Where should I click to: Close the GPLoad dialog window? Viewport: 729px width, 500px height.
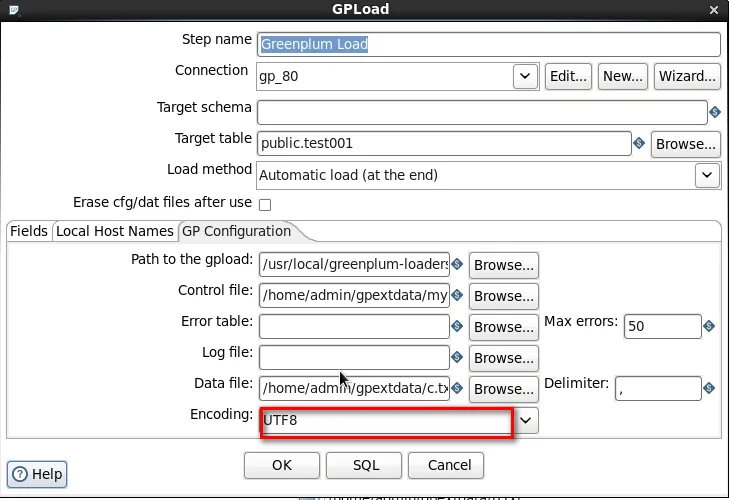(714, 10)
